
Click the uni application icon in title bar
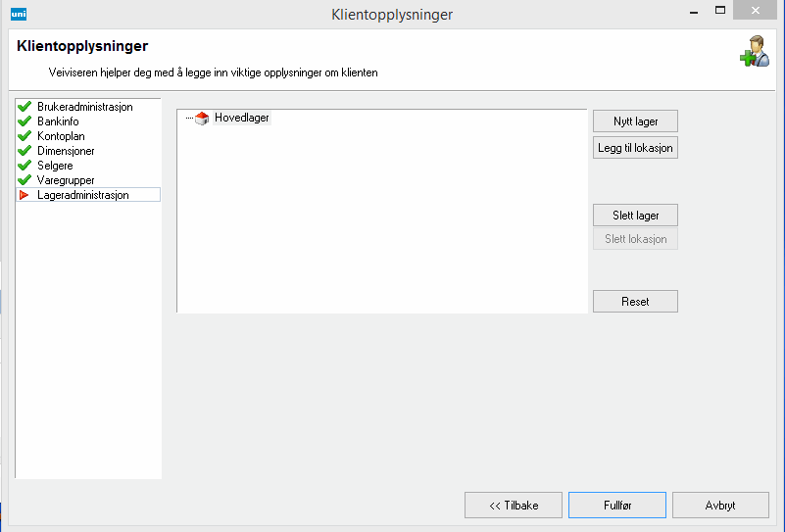coord(18,14)
